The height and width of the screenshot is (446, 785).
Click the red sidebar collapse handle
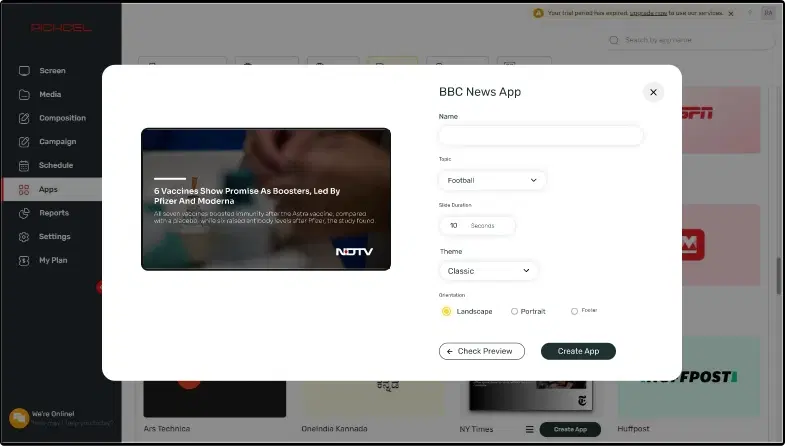tap(99, 287)
